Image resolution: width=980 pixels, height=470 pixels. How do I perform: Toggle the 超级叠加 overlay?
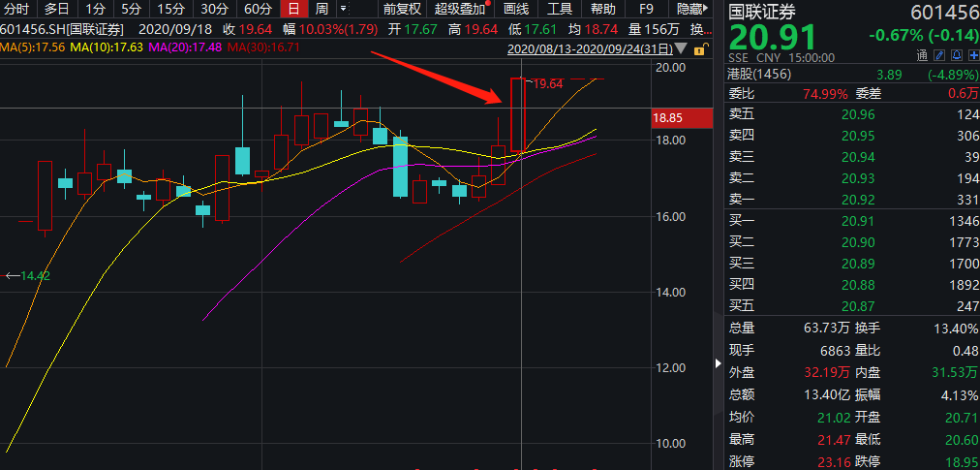[459, 9]
